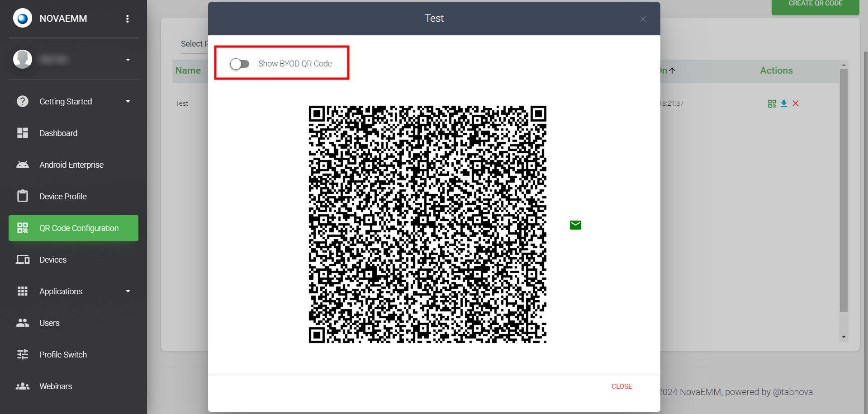
Task: Click the Device Profile clipboard icon
Action: point(23,196)
